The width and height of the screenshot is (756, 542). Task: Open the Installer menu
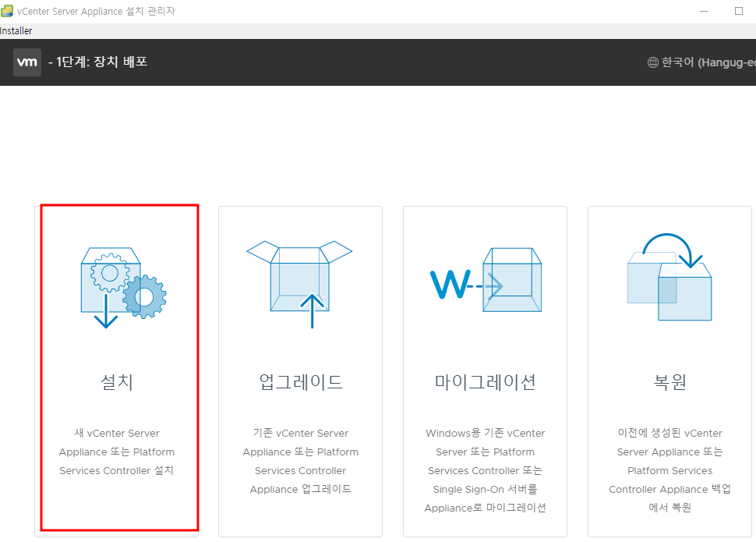tap(16, 31)
